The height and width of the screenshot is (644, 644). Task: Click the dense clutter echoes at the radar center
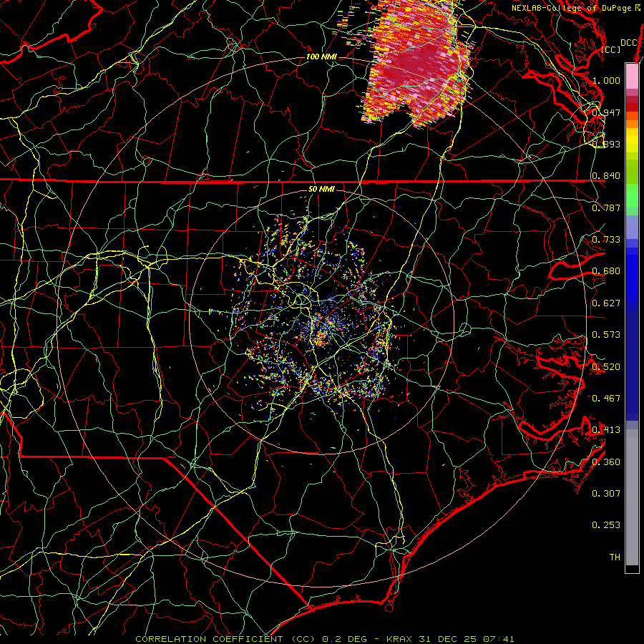pos(323,324)
